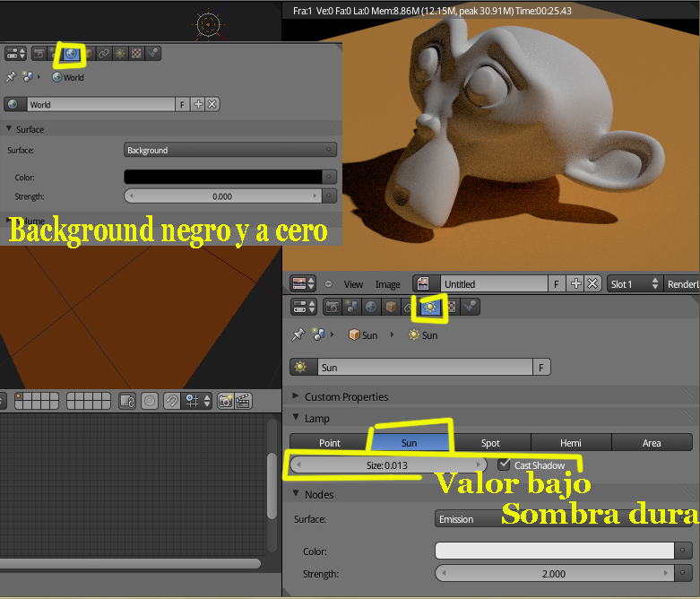Collapse the Lamp panel
The height and width of the screenshot is (599, 700).
[x=296, y=417]
